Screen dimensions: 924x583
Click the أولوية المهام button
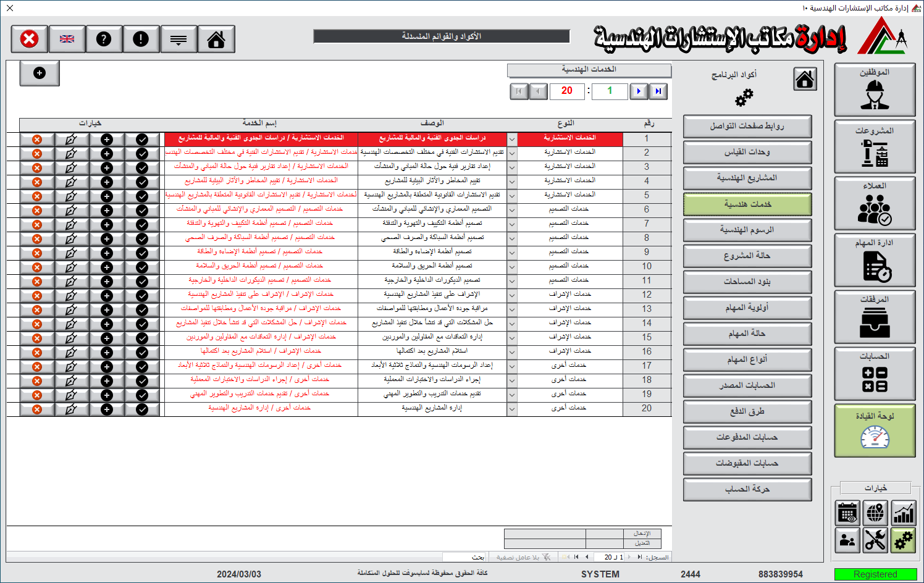(747, 308)
